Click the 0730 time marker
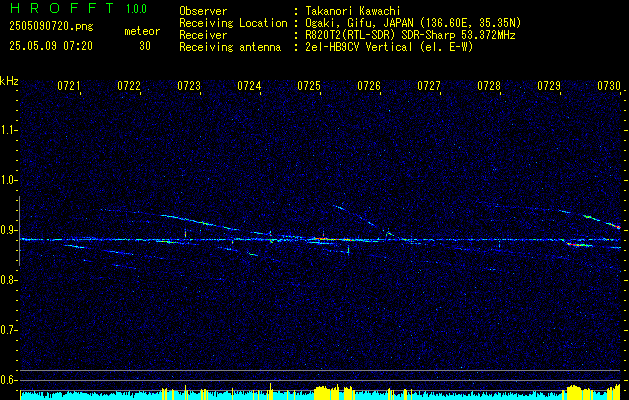Image resolution: width=629 pixels, height=400 pixels. [x=609, y=85]
